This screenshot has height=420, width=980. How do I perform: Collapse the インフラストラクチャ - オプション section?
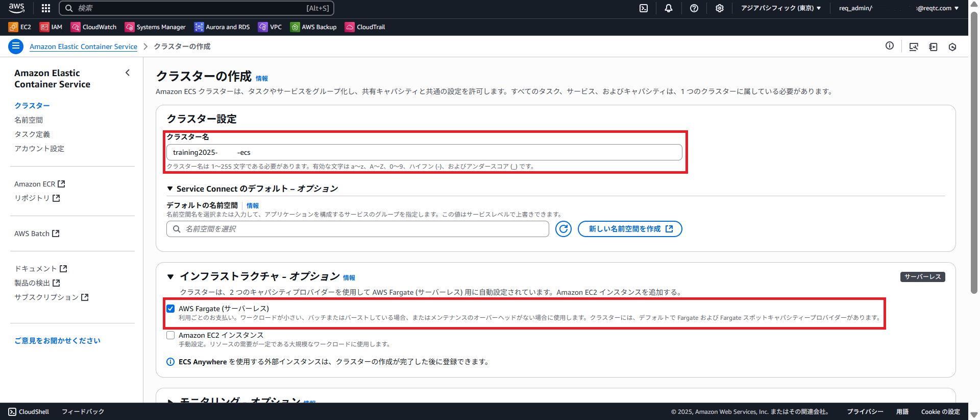[170, 276]
